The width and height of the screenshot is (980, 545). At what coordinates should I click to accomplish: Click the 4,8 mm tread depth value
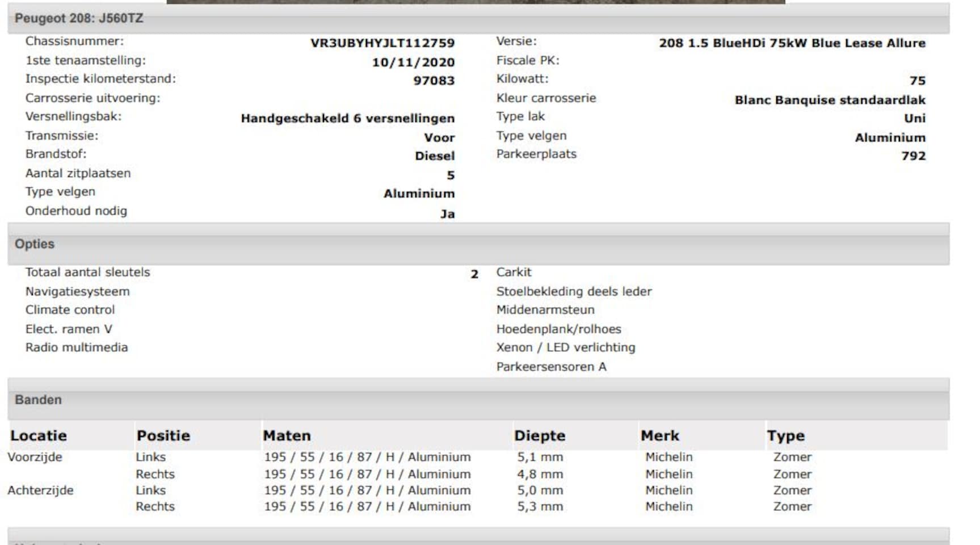point(540,474)
